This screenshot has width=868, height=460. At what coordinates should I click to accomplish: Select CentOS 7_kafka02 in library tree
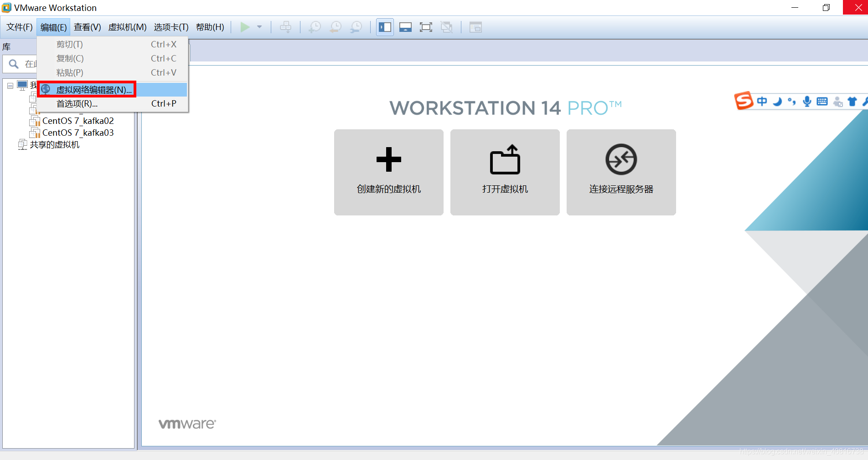point(78,121)
